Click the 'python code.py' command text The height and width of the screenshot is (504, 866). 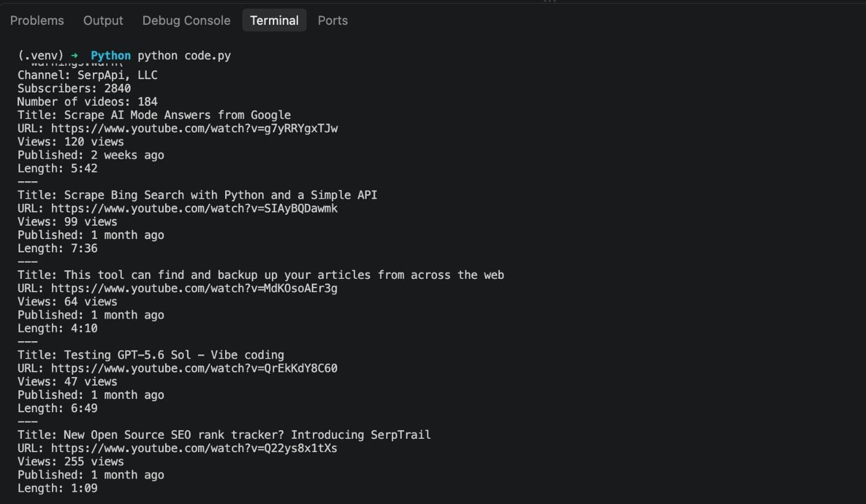point(184,55)
